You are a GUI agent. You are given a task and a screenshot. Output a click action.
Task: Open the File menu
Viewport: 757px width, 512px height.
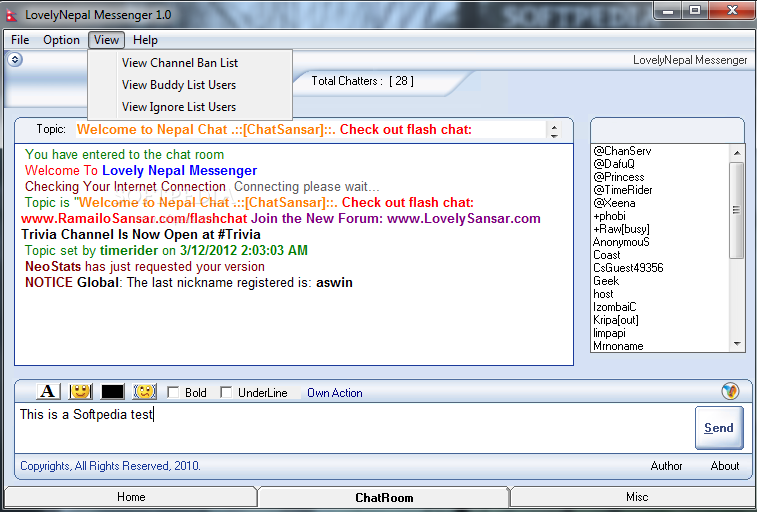pos(20,40)
